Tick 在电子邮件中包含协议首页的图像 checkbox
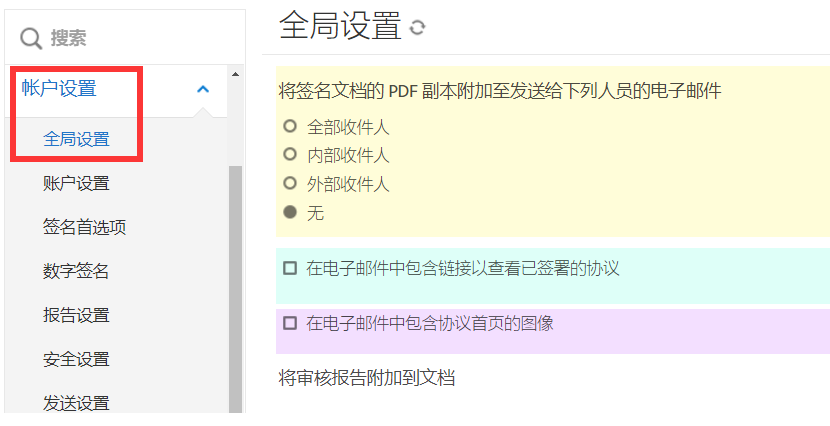Viewport: 830px width, 426px height. point(290,323)
